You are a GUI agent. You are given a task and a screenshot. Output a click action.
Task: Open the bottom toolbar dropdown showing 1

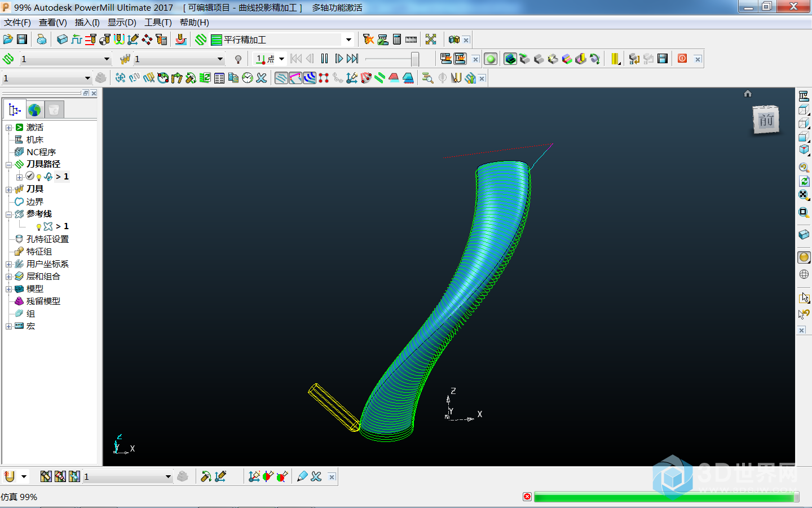coord(168,476)
